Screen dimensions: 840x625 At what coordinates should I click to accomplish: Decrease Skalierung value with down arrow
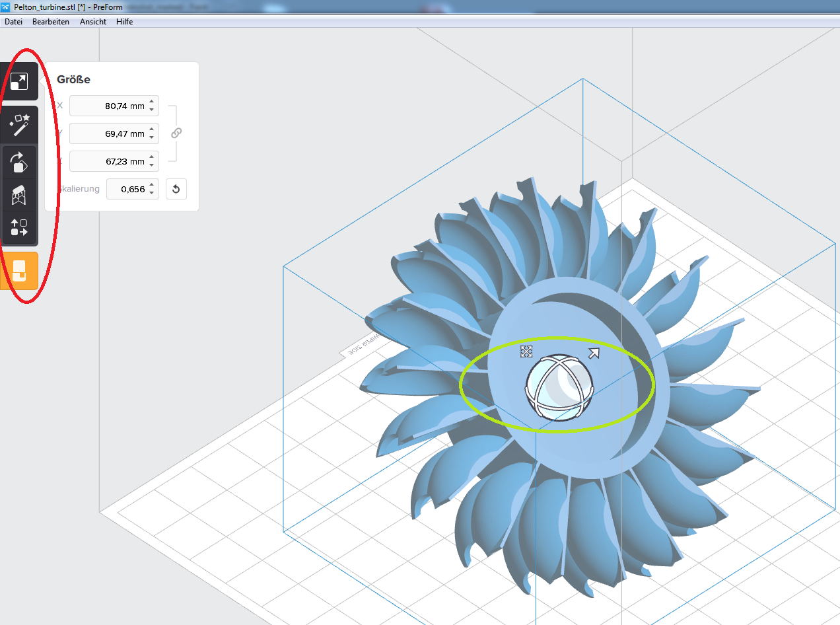coord(152,193)
